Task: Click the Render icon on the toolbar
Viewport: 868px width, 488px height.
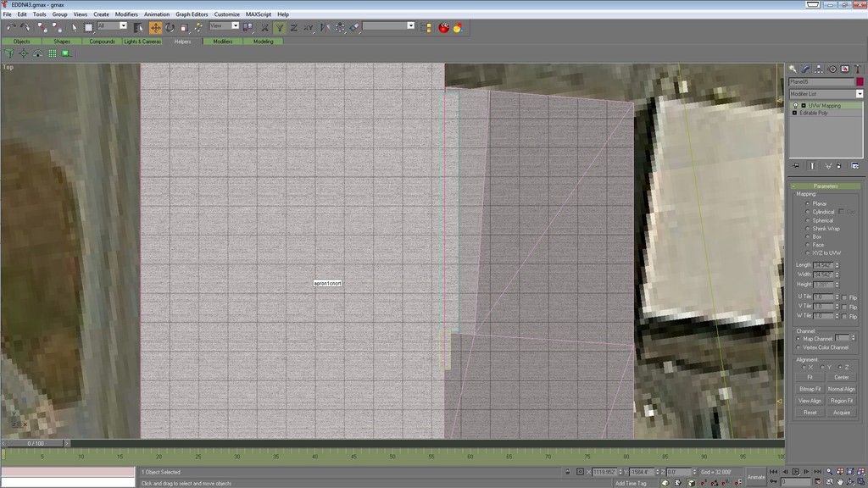Action: point(458,26)
